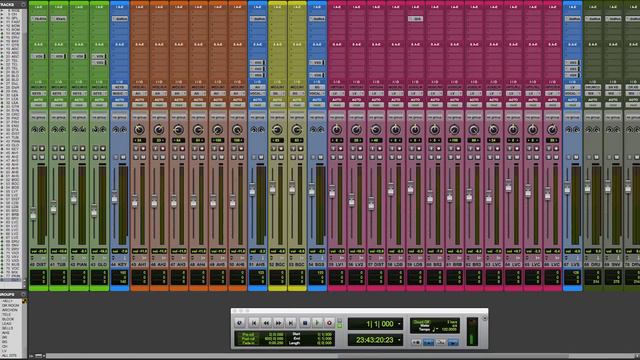Click the first insert slot on 40 DIST
Screen dimensions: 640x360
38,19
